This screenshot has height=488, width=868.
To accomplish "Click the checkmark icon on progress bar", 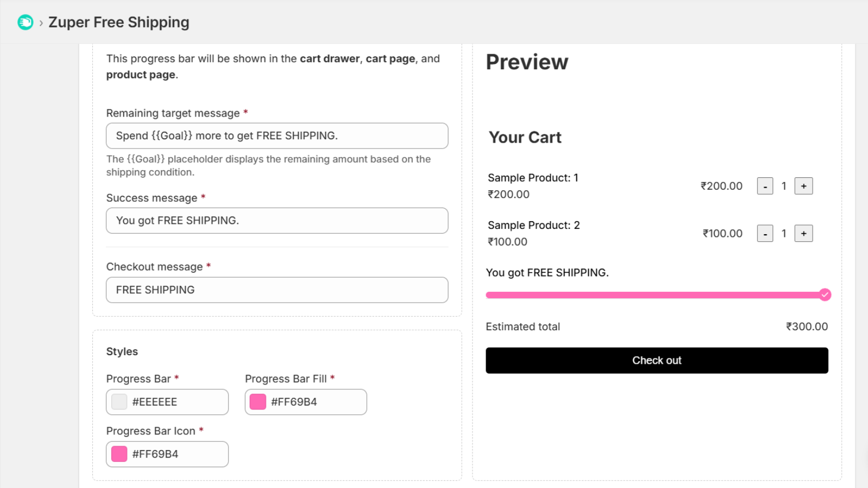I will (825, 295).
